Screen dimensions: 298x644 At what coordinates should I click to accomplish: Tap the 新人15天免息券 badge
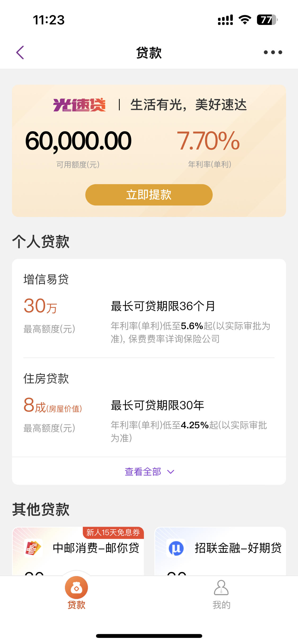point(113,533)
